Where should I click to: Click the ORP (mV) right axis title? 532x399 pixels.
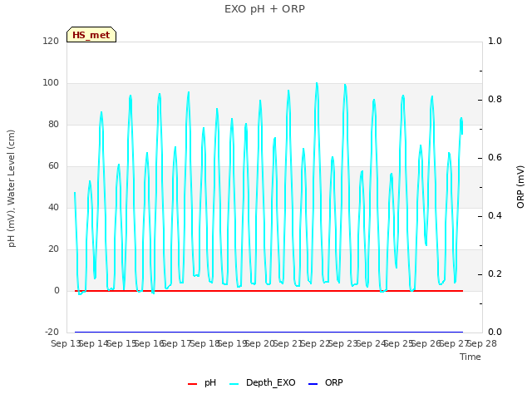click(x=520, y=187)
